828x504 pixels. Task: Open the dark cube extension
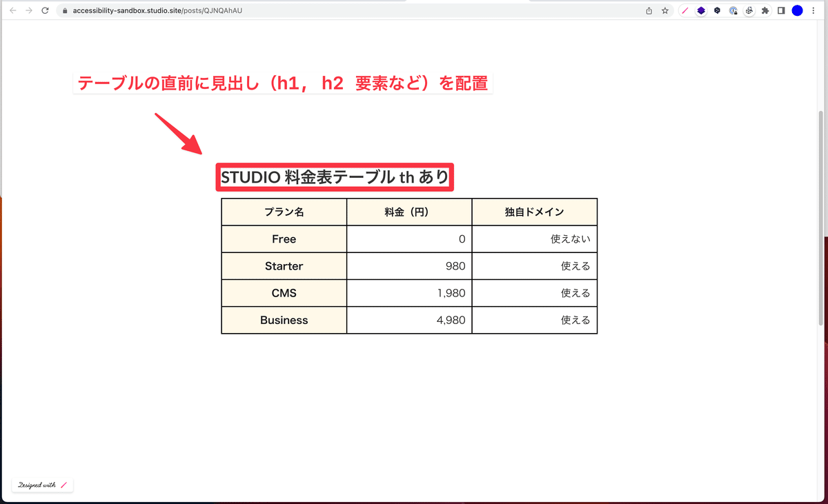[x=718, y=10]
